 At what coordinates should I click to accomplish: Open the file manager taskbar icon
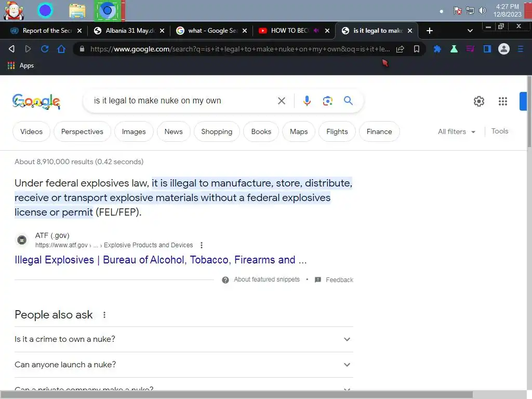(77, 11)
